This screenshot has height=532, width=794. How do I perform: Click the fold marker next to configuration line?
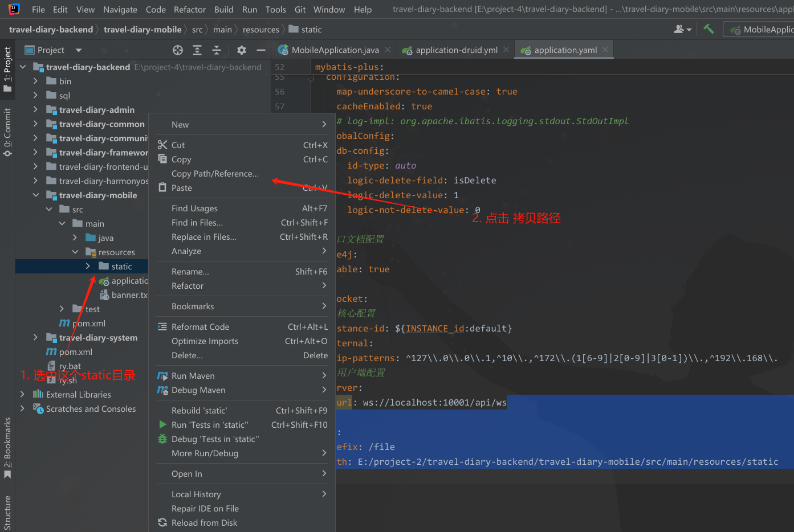pos(311,77)
